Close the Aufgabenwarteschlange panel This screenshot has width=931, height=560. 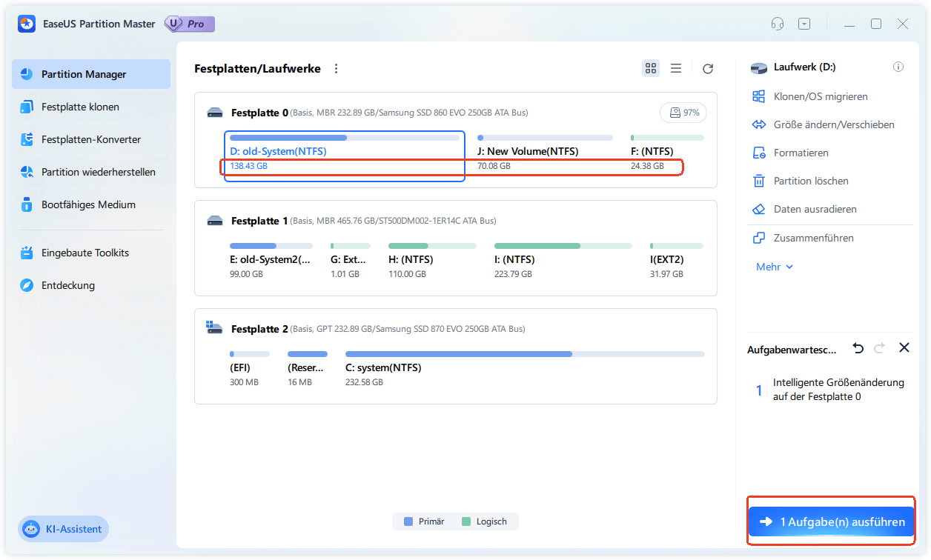coord(904,348)
